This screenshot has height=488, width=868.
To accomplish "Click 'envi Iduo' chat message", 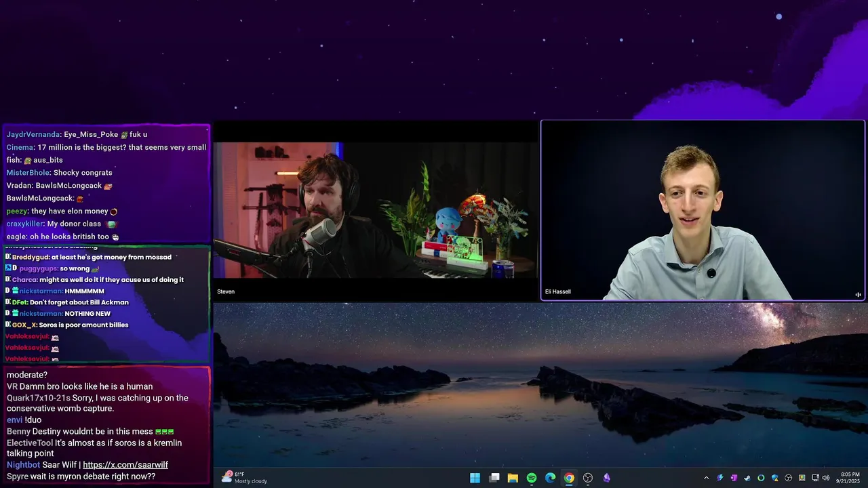I will click(x=24, y=420).
